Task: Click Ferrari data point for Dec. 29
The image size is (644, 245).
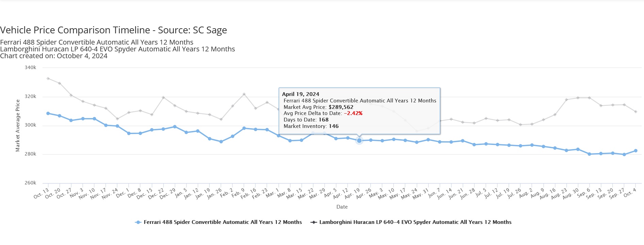Action: tap(175, 127)
